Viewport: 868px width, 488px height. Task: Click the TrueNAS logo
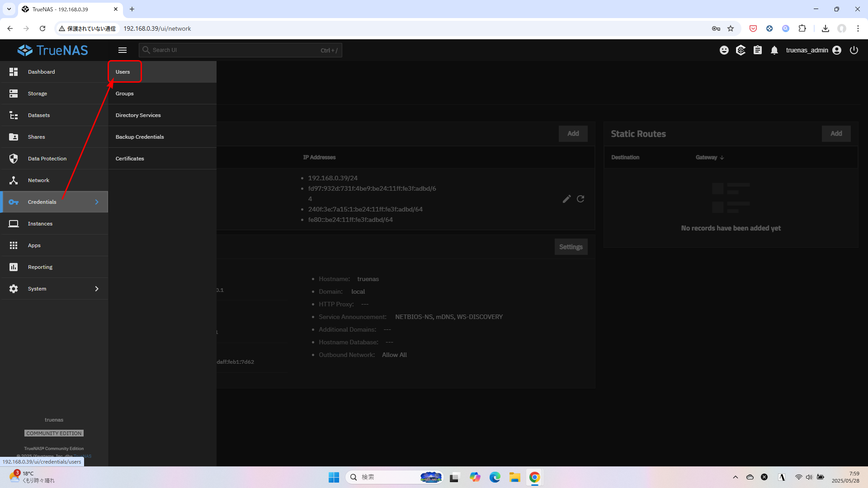point(53,50)
